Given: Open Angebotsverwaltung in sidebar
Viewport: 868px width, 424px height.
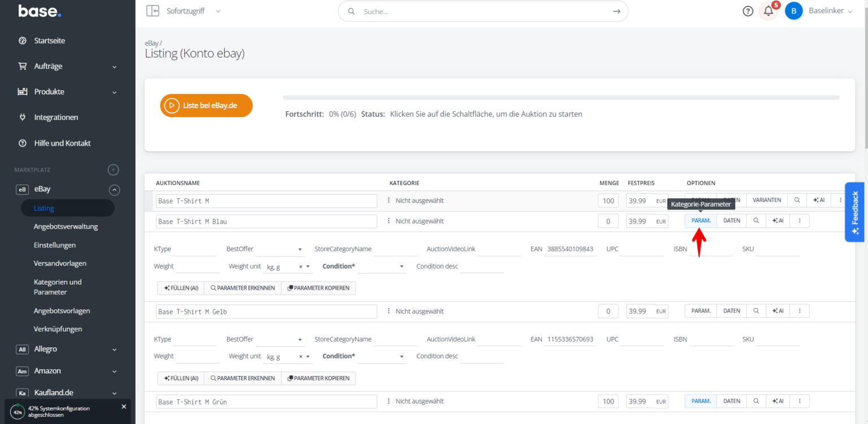Looking at the screenshot, I should [x=66, y=227].
